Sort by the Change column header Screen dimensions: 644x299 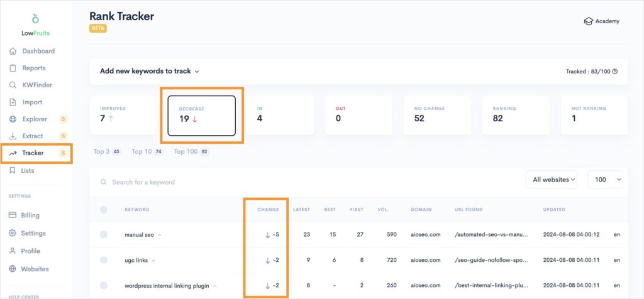(268, 210)
